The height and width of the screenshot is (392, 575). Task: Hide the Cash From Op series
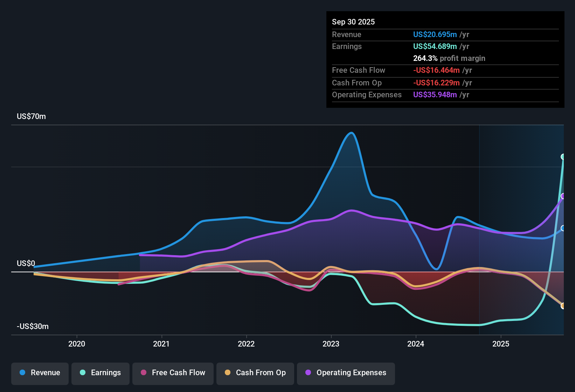coord(255,373)
